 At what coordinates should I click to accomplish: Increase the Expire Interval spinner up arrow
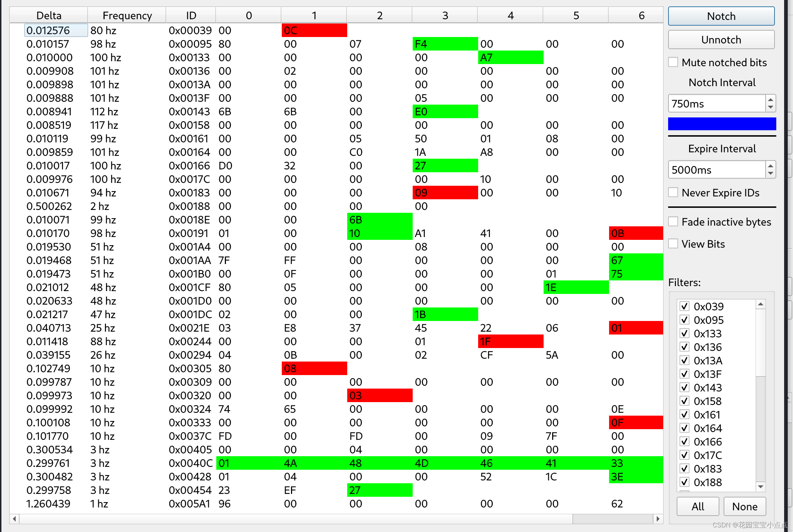[x=770, y=166]
